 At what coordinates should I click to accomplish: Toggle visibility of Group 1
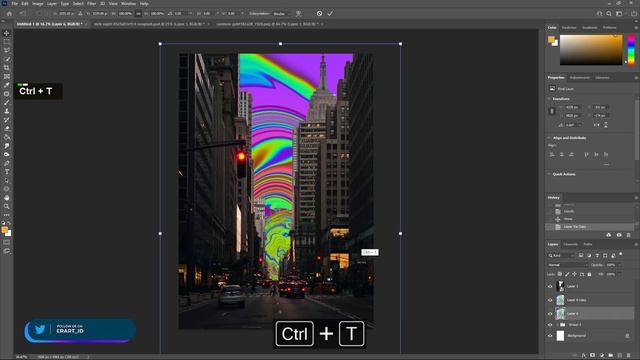tap(550, 325)
